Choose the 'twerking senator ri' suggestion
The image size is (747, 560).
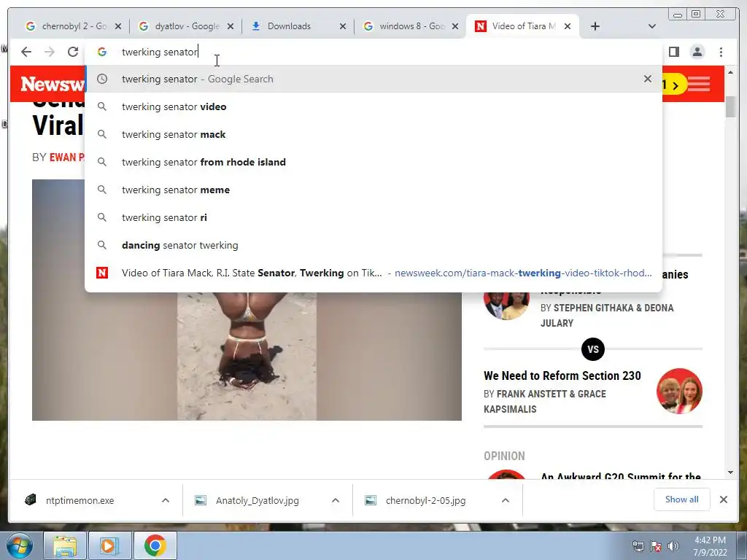(x=373, y=217)
